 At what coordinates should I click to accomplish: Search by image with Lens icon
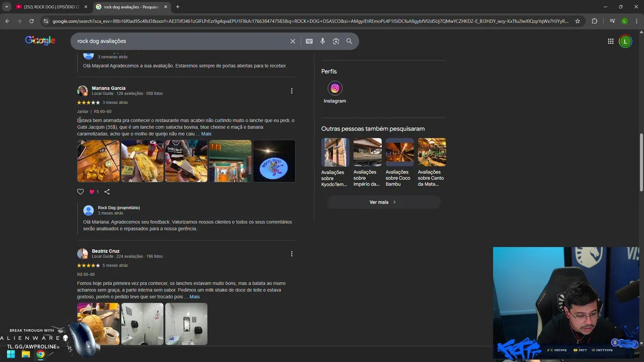(x=336, y=41)
